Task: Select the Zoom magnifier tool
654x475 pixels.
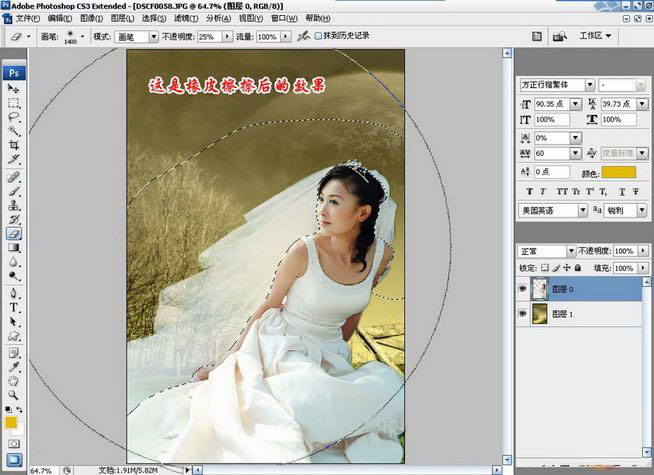Action: (x=14, y=394)
